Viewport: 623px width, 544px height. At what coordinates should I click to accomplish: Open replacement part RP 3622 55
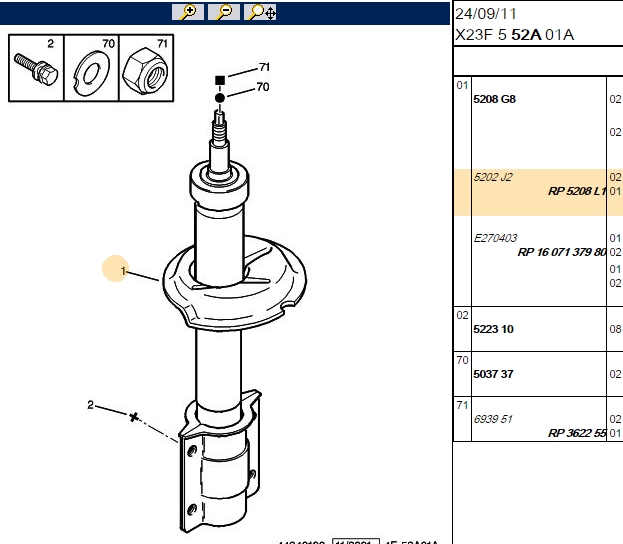click(x=577, y=433)
